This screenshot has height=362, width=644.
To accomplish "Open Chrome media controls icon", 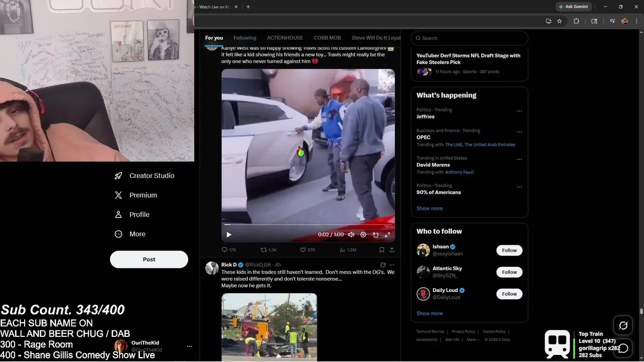I will (612, 21).
